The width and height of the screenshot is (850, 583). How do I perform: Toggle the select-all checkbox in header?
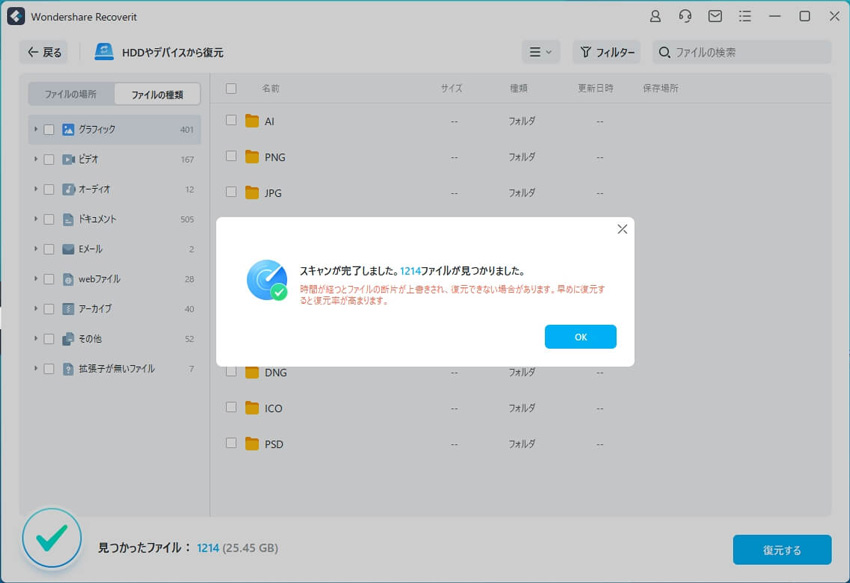(231, 89)
